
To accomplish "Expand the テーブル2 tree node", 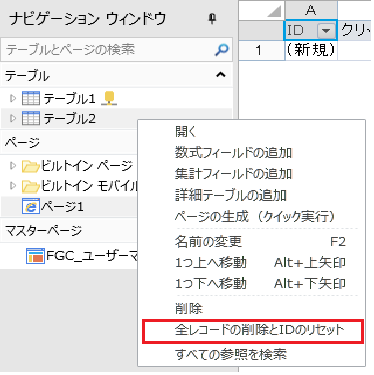I will tap(13, 118).
